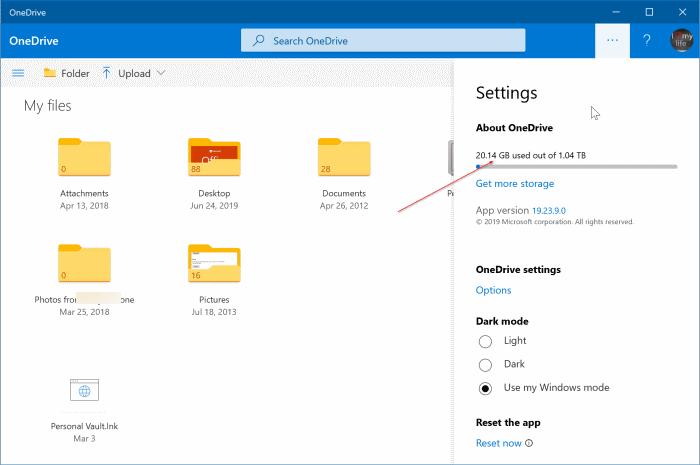700x465 pixels.
Task: Click the Documents date Apr 26, 2012
Action: coord(344,206)
